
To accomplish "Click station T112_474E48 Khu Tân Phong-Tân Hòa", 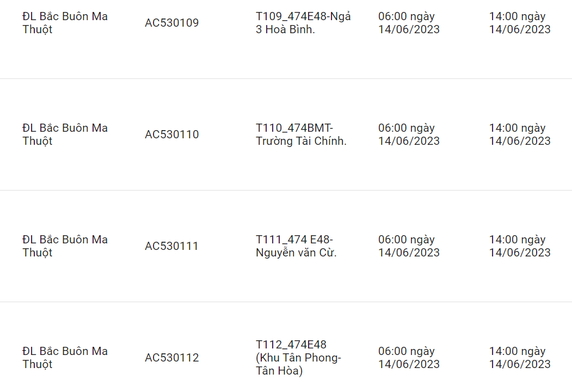I will point(298,358).
